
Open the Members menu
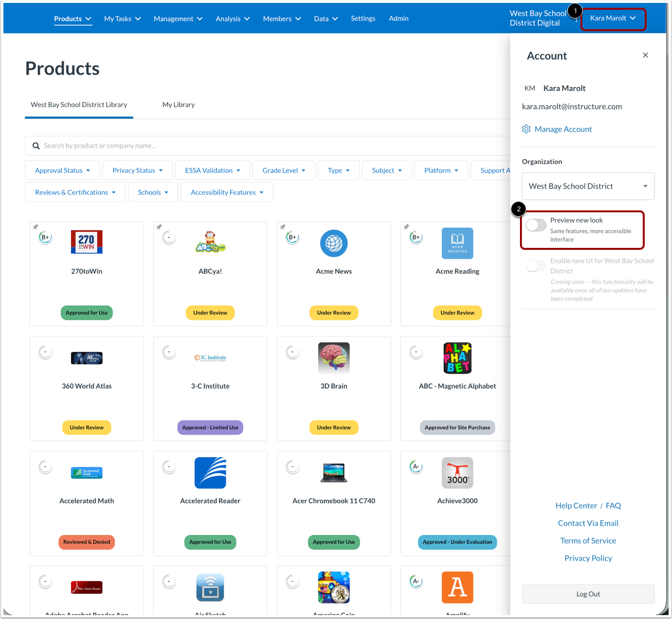point(282,19)
